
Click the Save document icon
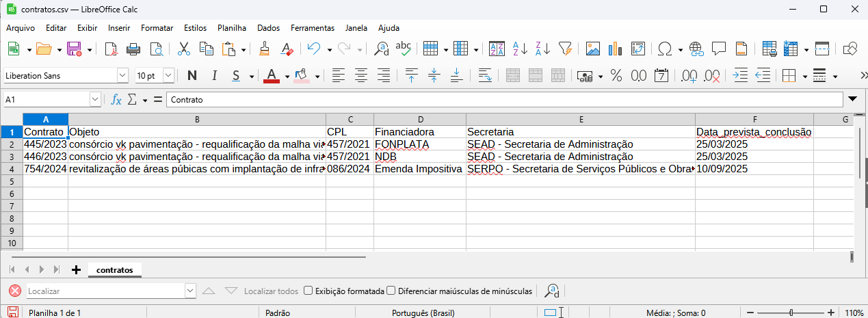pos(73,49)
